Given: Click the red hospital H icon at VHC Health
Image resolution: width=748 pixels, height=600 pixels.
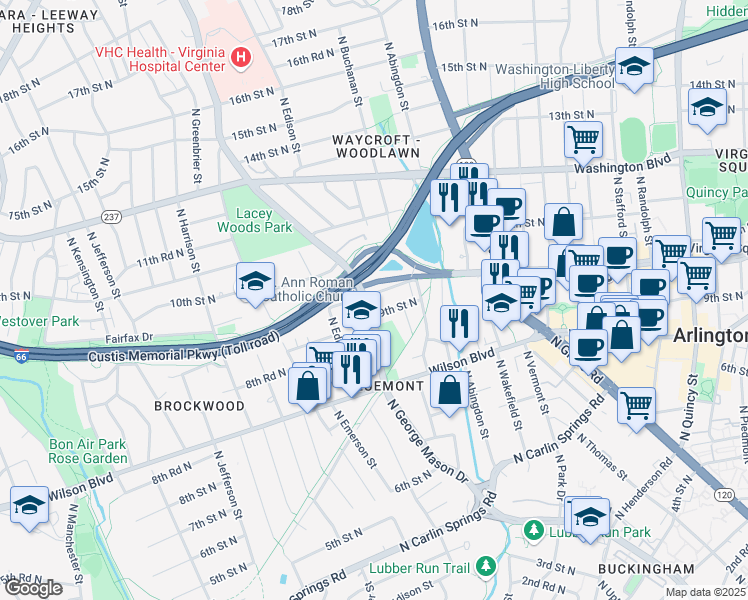Looking at the screenshot, I should [x=241, y=58].
